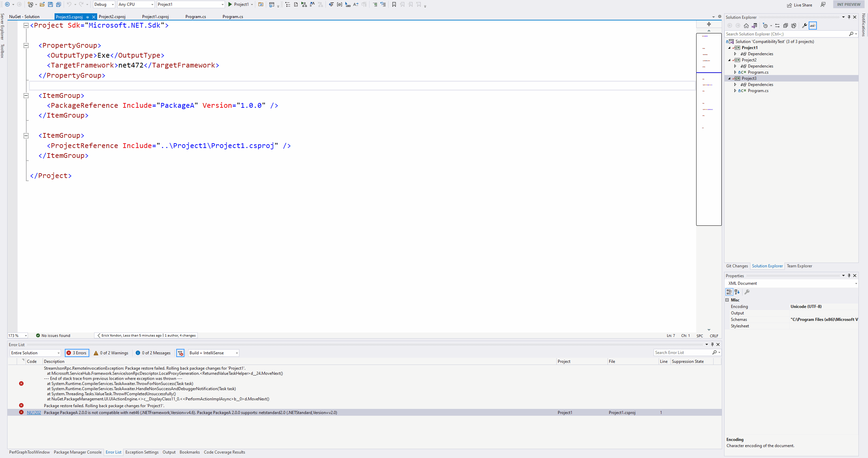
Task: Open the Git Changes panel tab
Action: (737, 266)
